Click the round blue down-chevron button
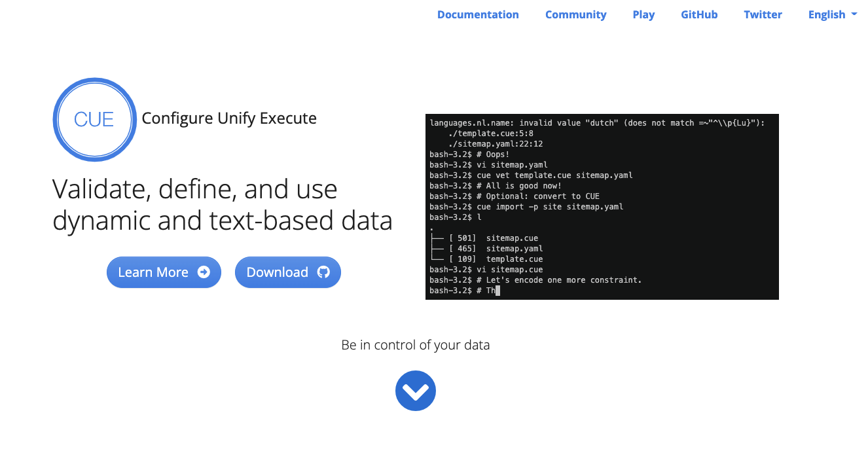Screen dimensions: 868x449 (x=416, y=391)
